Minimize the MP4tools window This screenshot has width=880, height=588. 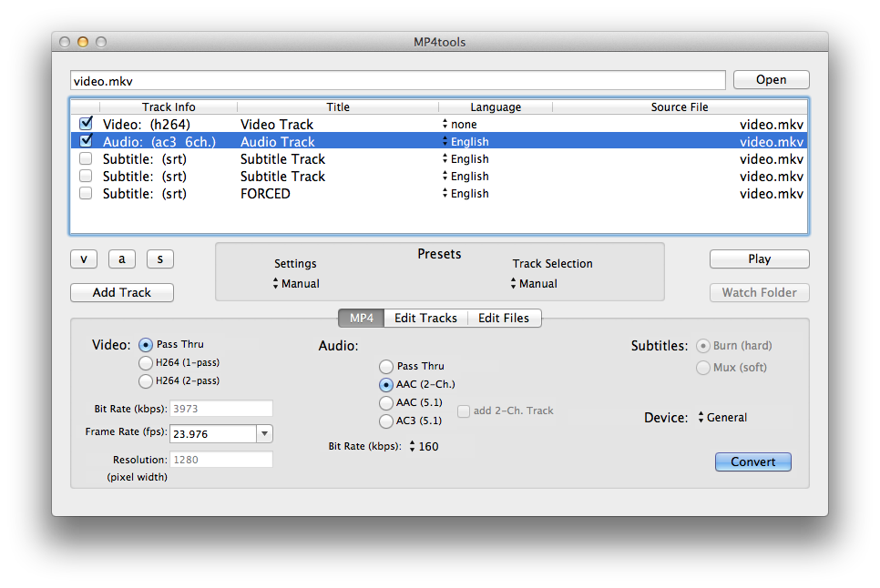pos(83,42)
